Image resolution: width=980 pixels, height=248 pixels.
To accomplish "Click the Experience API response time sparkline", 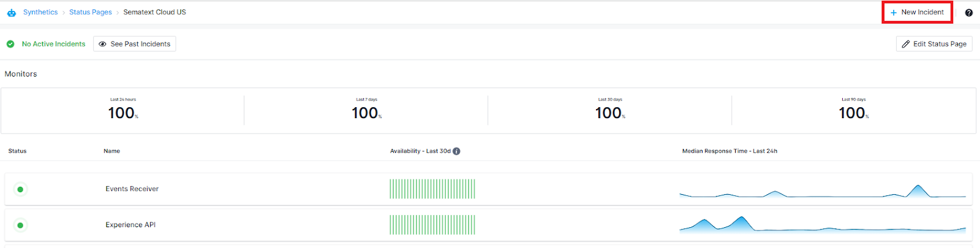I will pos(823,224).
